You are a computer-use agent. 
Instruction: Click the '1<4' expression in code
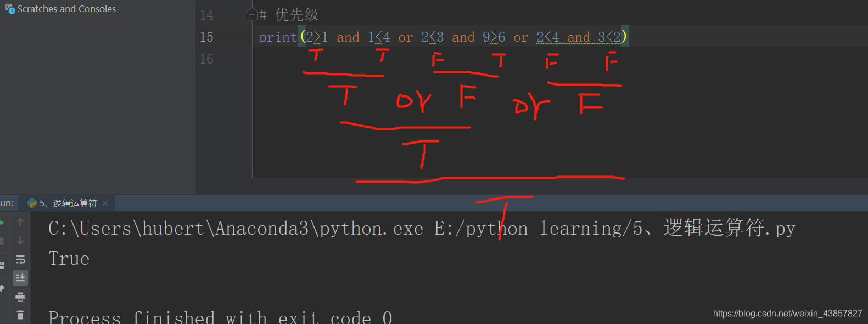coord(379,37)
